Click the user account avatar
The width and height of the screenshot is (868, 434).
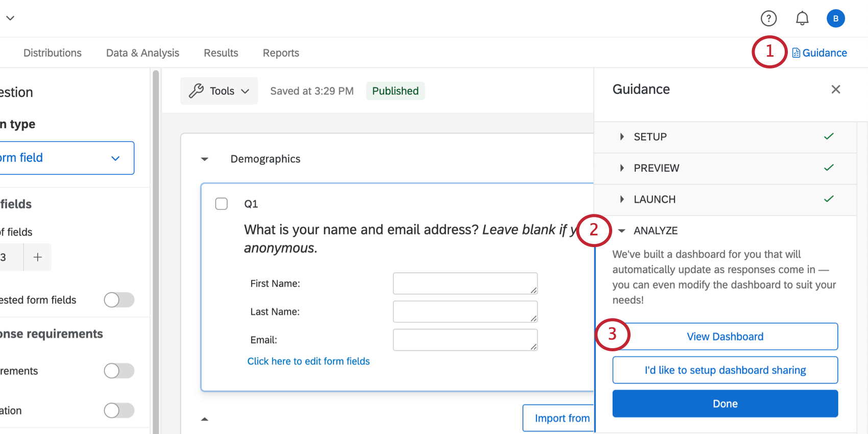click(835, 18)
